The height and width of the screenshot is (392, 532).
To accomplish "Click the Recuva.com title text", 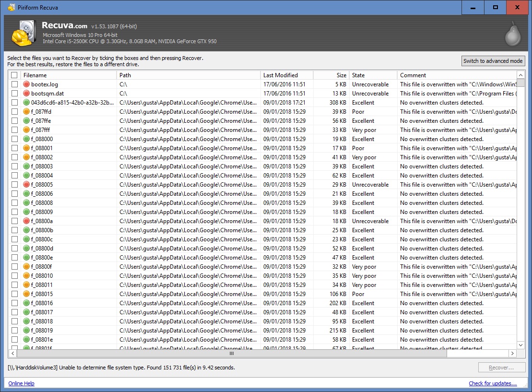I will 64,25.
